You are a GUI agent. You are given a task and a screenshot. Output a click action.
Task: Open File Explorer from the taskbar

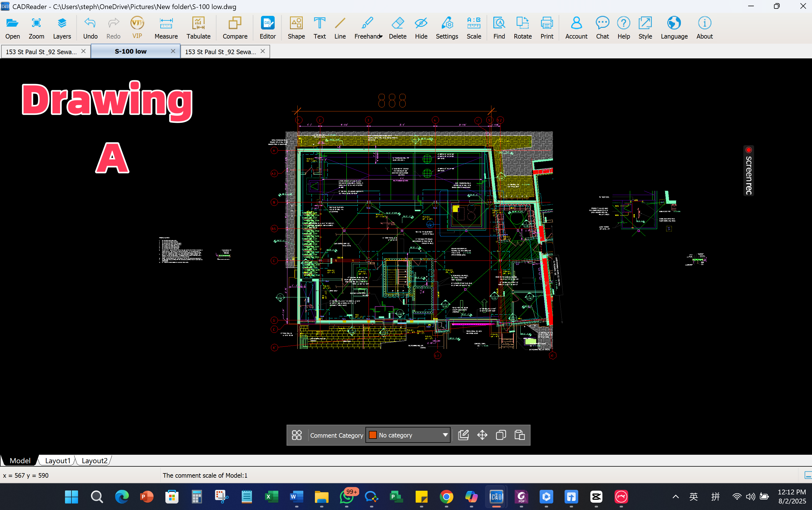point(321,497)
